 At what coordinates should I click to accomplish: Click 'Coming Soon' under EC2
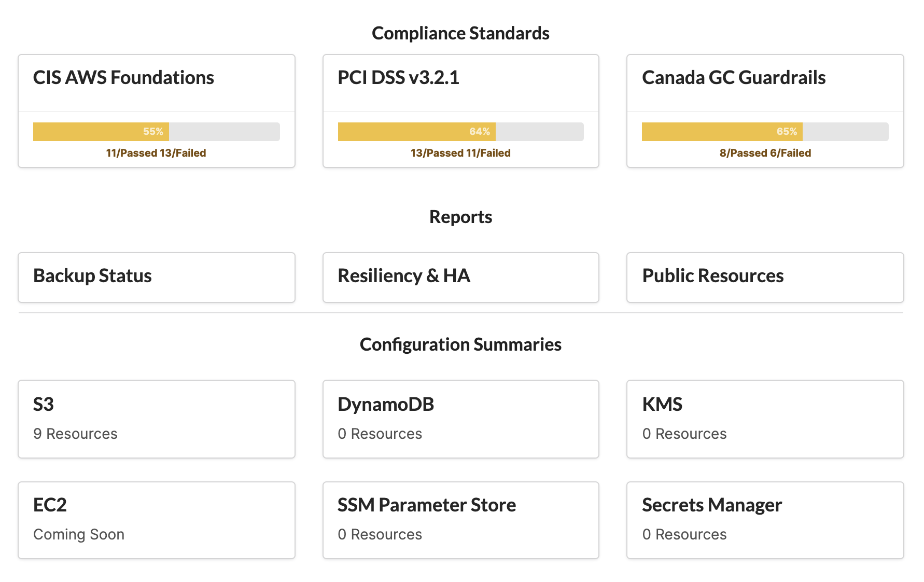(x=79, y=535)
